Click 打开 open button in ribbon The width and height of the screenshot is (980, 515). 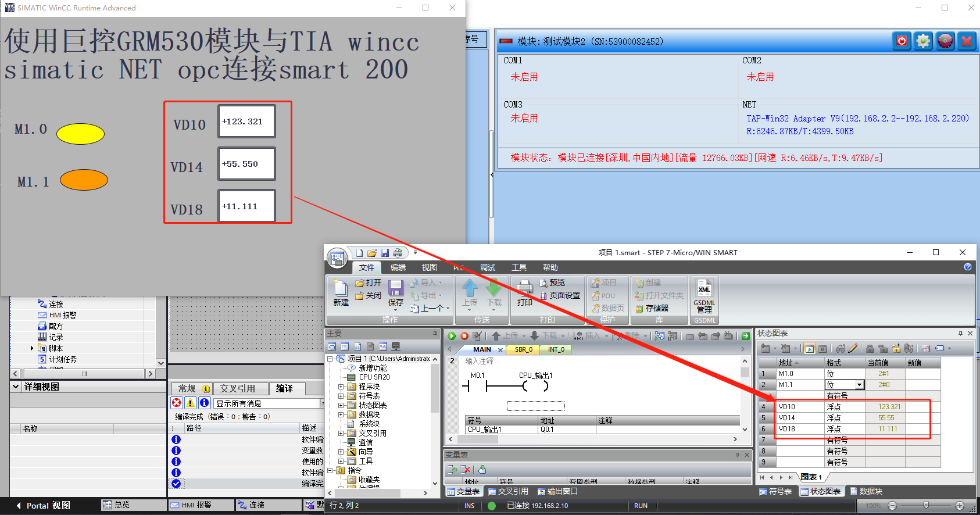point(368,282)
